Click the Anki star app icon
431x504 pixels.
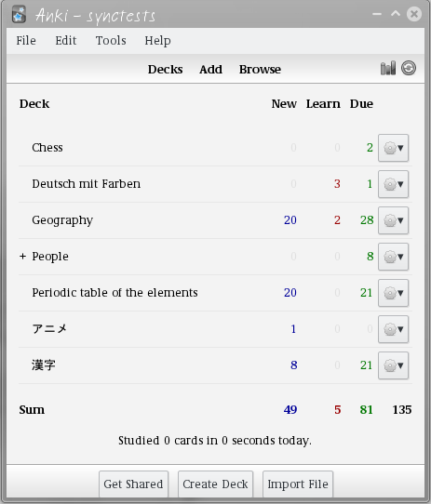(19, 15)
